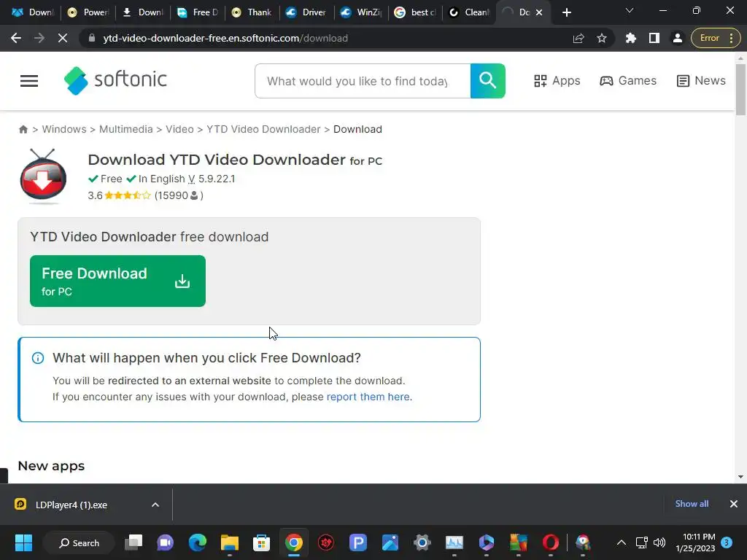Screen dimensions: 747x560
Task: Click the 'report them here' link
Action: (x=368, y=397)
